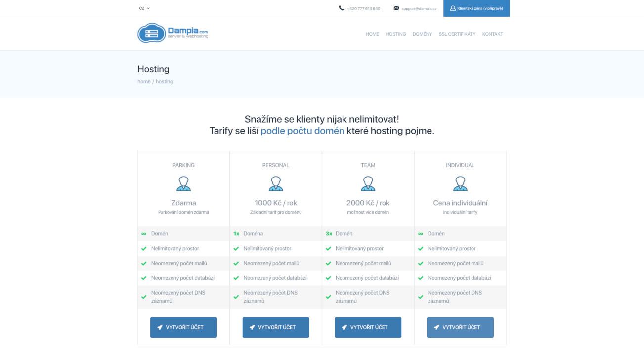Click the user icon in Klientská zóna

pyautogui.click(x=453, y=8)
